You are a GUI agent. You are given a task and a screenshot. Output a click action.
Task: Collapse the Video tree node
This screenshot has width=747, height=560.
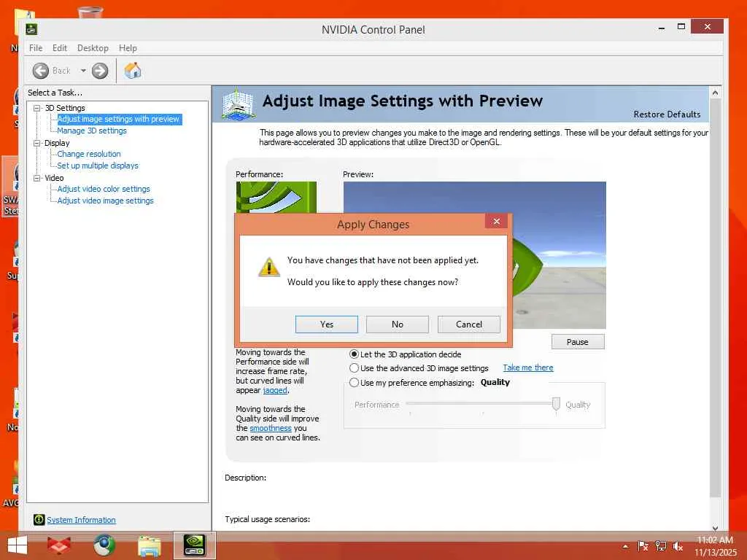coord(36,178)
